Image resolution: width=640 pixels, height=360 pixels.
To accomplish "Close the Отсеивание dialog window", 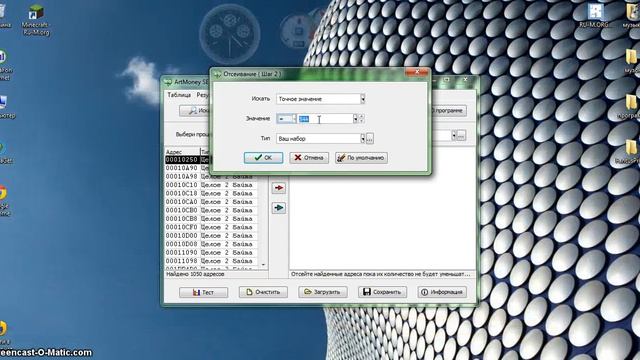I will [x=417, y=72].
